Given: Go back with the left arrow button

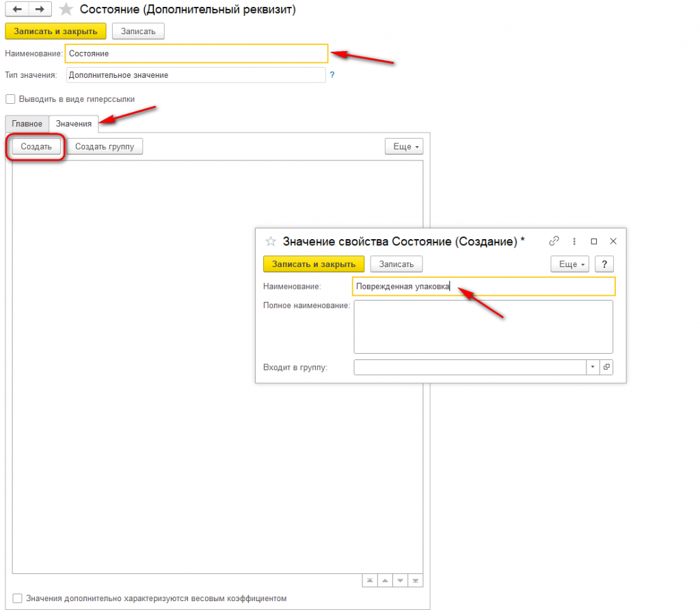Looking at the screenshot, I should [x=17, y=9].
